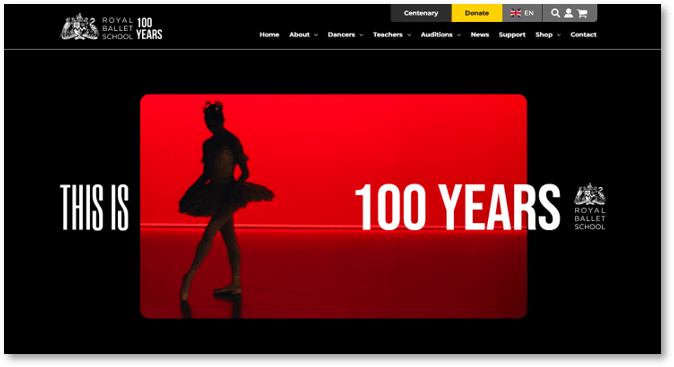Expand the Dancers dropdown arrow
Screen dimensions: 674x367
pyautogui.click(x=361, y=35)
